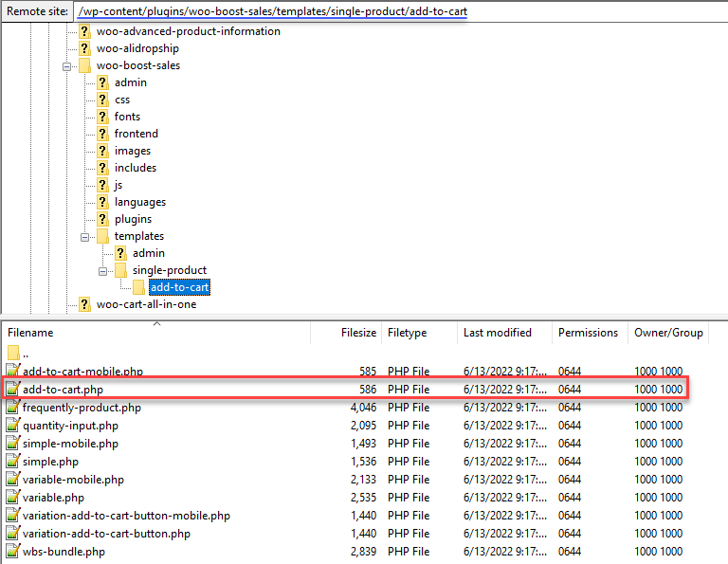The height and width of the screenshot is (564, 728).
Task: Click 0644 permissions of simple.php row
Action: point(569,462)
